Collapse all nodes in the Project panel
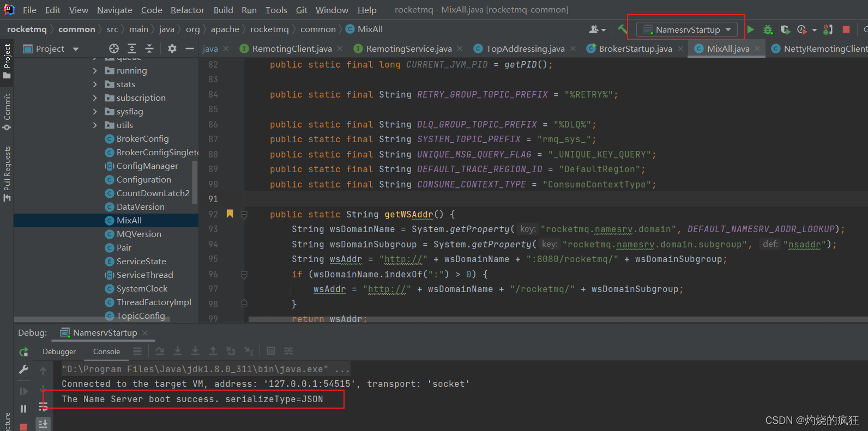The width and height of the screenshot is (868, 431). pos(149,48)
